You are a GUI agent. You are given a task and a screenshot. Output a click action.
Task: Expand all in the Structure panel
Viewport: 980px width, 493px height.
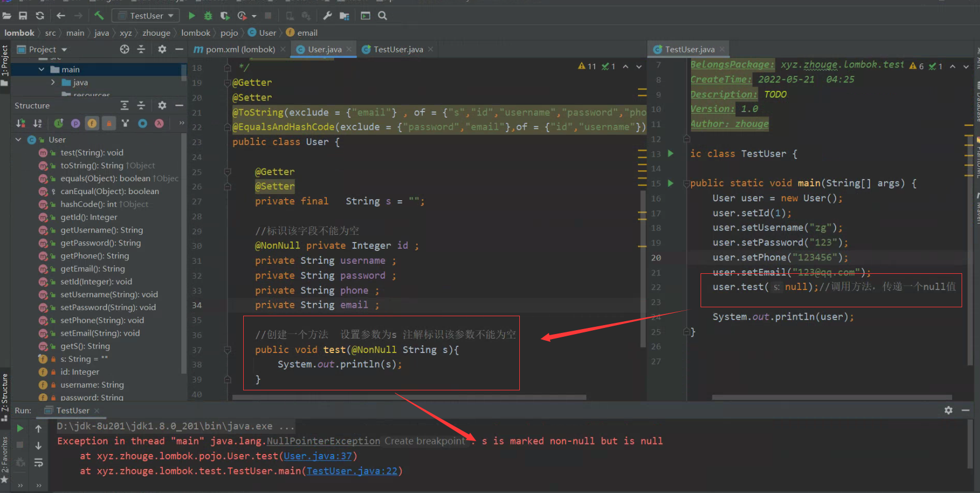124,105
